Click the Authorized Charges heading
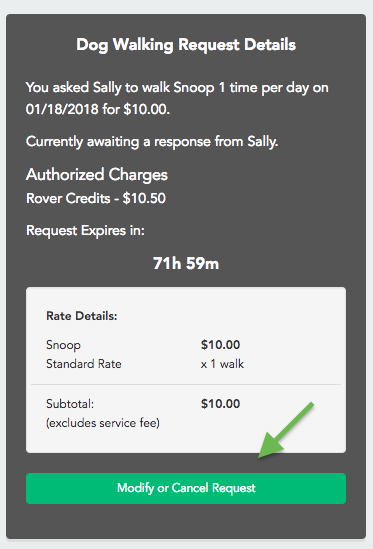 point(97,175)
